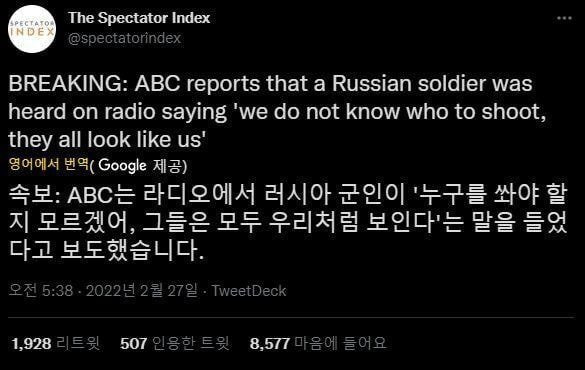Click the 8,577 likes count number
585x370 pixels.
pos(270,344)
